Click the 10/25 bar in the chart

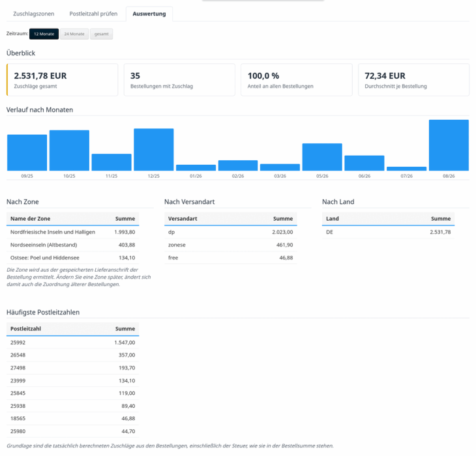tap(69, 150)
